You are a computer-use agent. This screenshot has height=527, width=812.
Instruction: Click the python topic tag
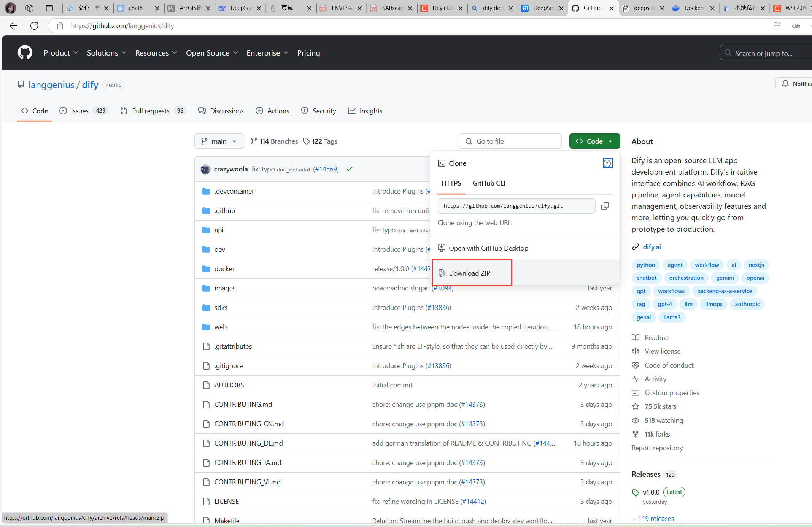(x=645, y=265)
